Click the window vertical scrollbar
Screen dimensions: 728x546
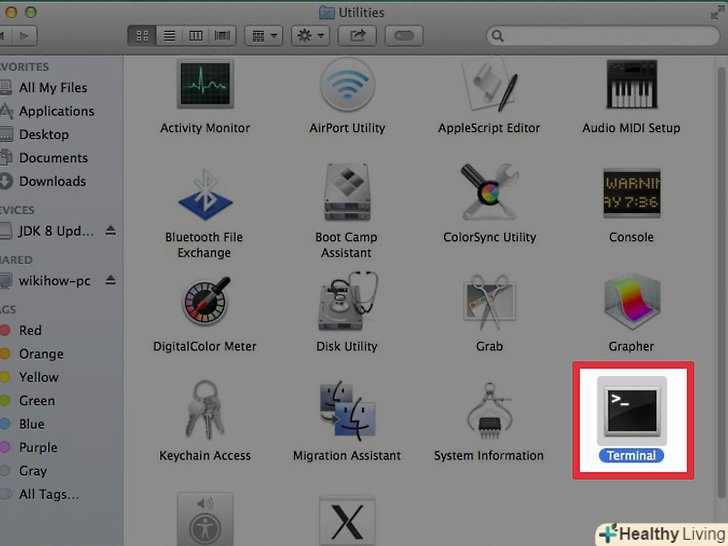point(721,283)
